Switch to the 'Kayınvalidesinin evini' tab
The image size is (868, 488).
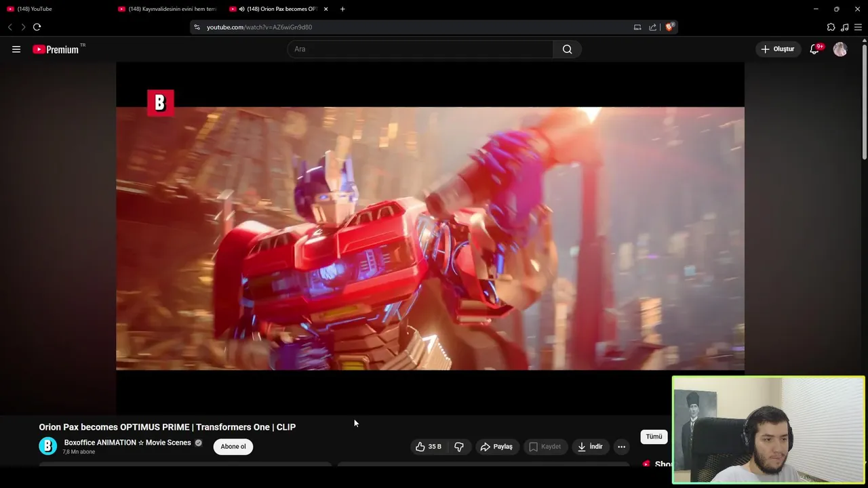tap(167, 9)
